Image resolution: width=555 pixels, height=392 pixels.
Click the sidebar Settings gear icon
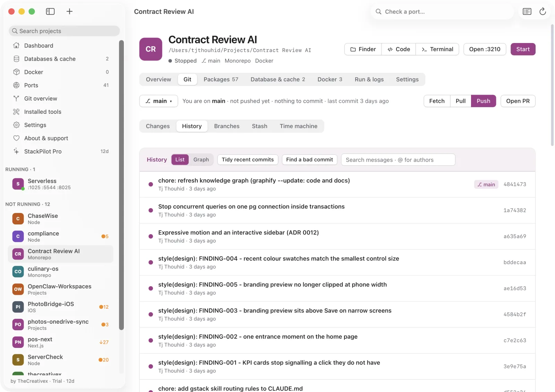pyautogui.click(x=16, y=125)
